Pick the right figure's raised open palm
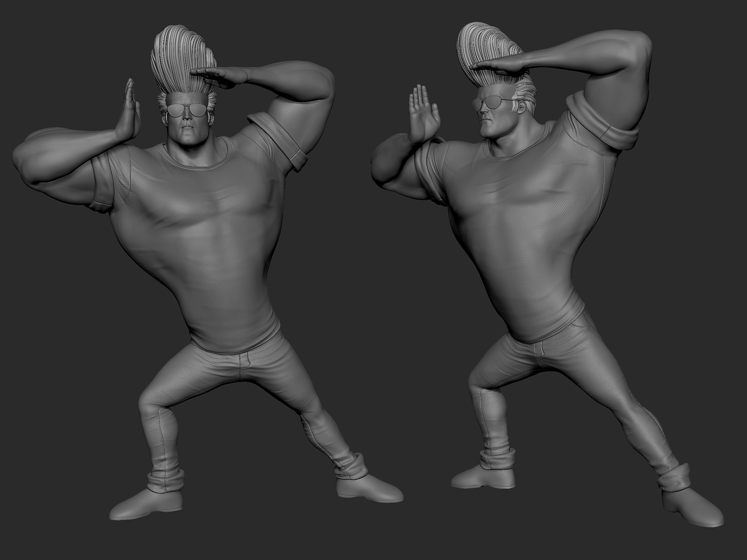The height and width of the screenshot is (560, 747). 423,113
